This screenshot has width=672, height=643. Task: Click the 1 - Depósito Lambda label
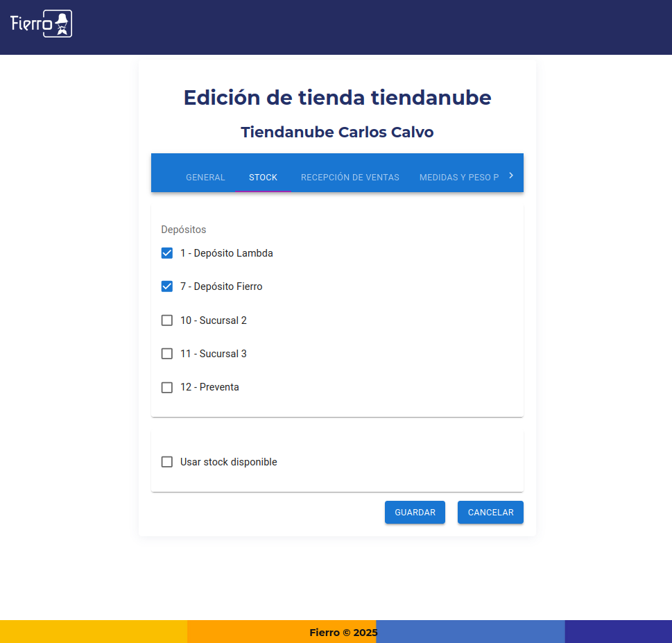[227, 253]
